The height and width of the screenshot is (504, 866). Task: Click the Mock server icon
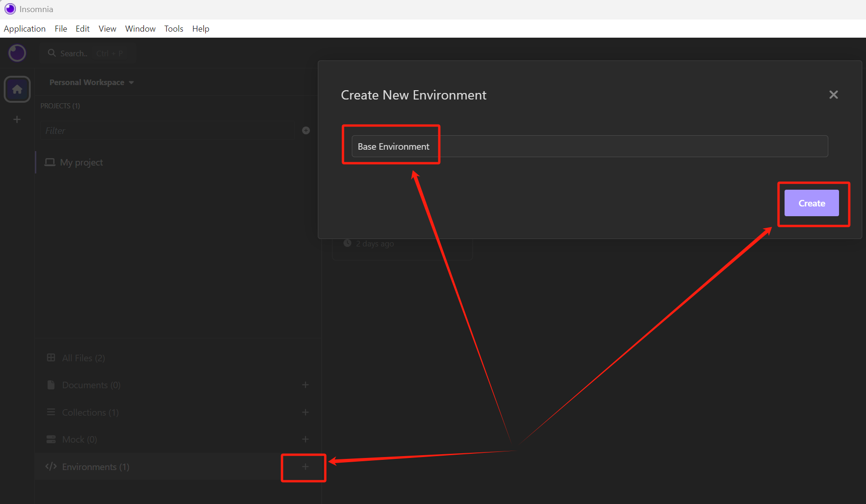(51, 439)
